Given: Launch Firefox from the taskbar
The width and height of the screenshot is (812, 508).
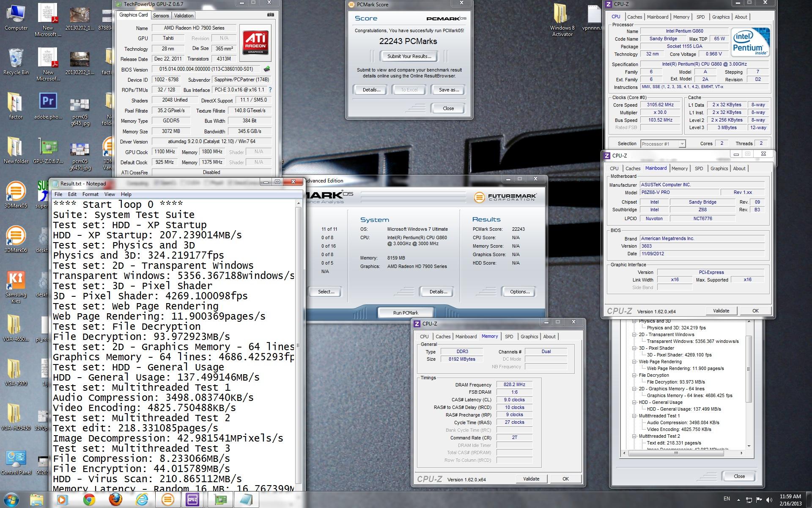Looking at the screenshot, I should (x=115, y=500).
